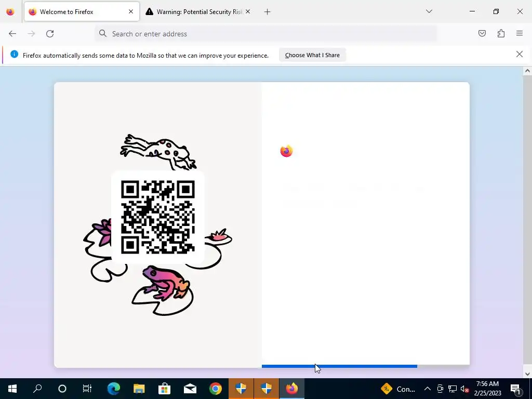The width and height of the screenshot is (532, 399).
Task: Click the page scrollbar down arrow
Action: click(x=527, y=374)
